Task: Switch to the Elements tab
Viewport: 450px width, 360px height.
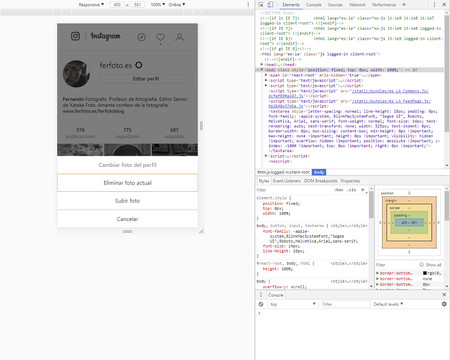Action: [291, 5]
